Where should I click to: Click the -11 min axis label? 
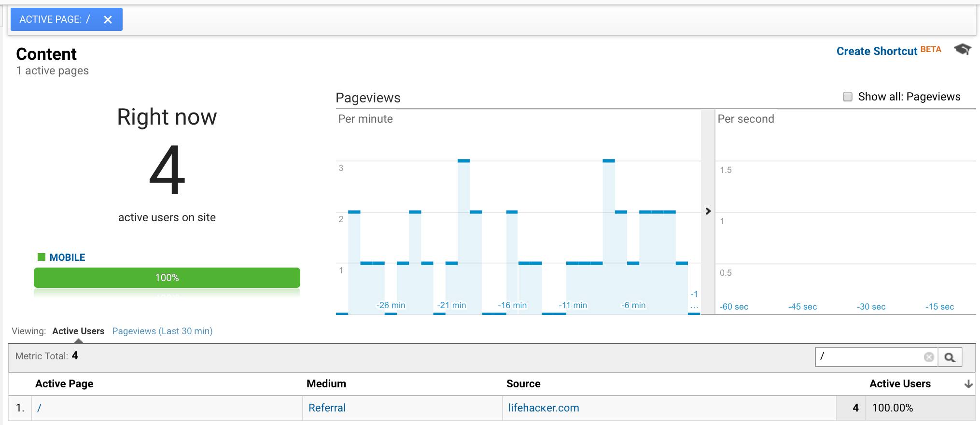coord(573,305)
